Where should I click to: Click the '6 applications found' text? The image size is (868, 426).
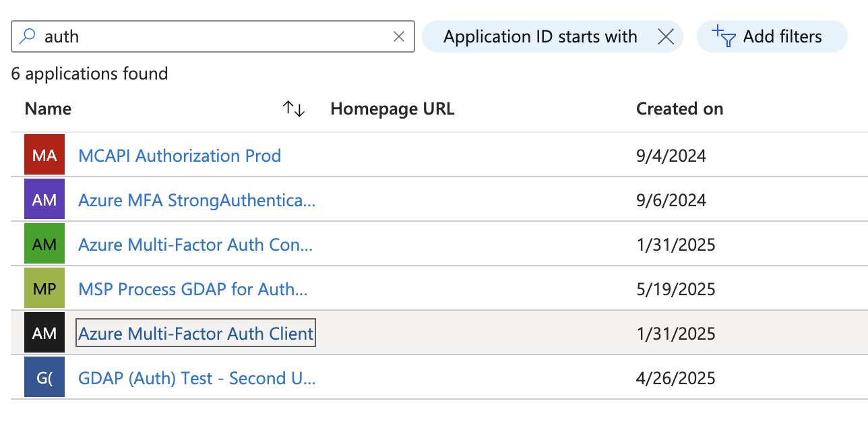click(x=90, y=73)
